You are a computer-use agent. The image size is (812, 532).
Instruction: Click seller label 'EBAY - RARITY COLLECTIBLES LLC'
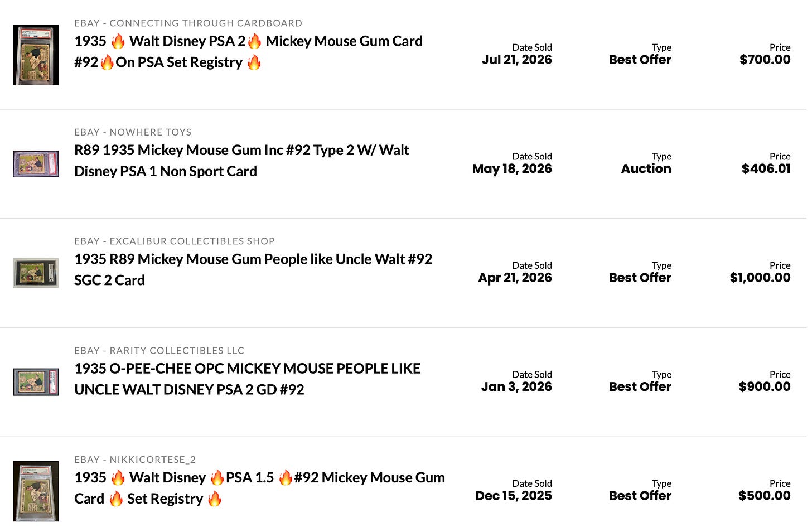tap(159, 350)
